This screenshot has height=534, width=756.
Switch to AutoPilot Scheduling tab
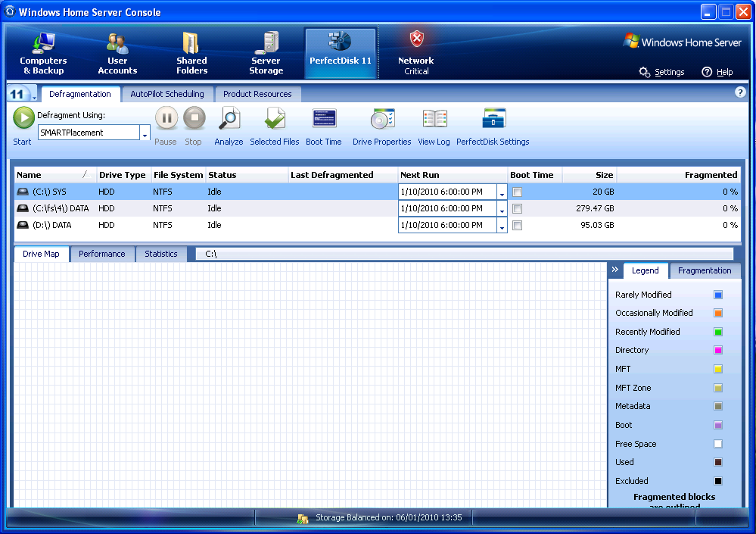166,94
